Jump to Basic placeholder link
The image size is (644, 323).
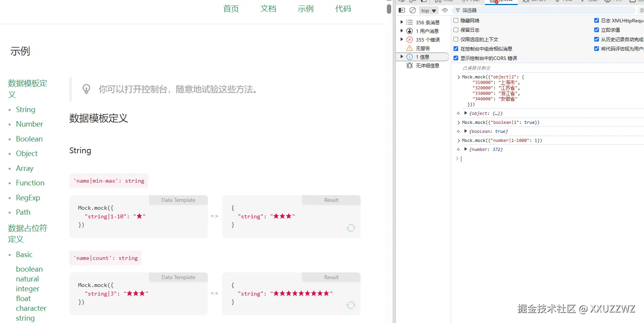click(24, 254)
